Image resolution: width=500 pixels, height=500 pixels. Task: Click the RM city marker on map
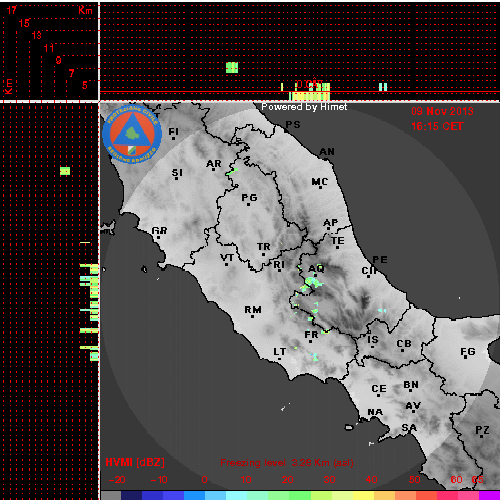[253, 316]
